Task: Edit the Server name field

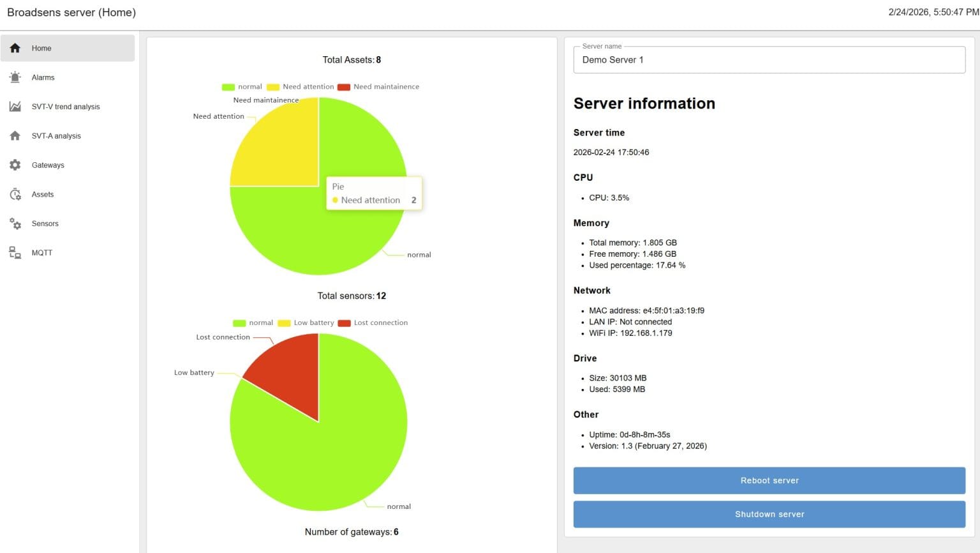Action: (x=769, y=59)
